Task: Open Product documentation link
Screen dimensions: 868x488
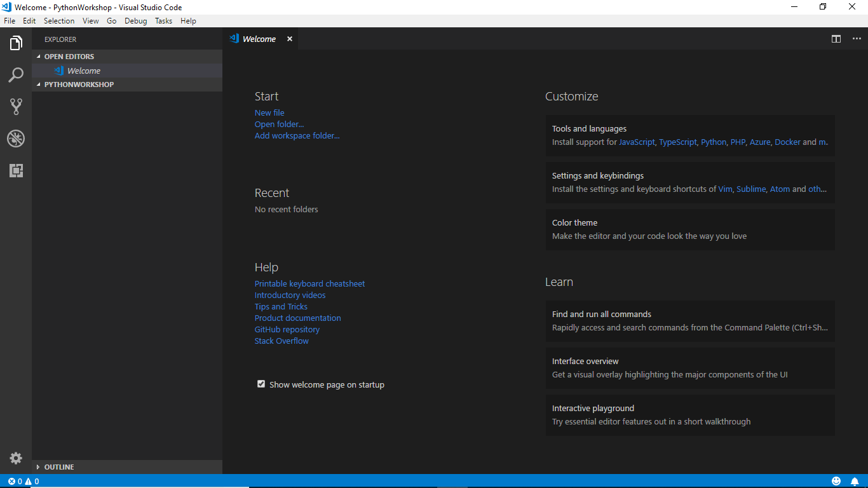Action: click(x=298, y=318)
